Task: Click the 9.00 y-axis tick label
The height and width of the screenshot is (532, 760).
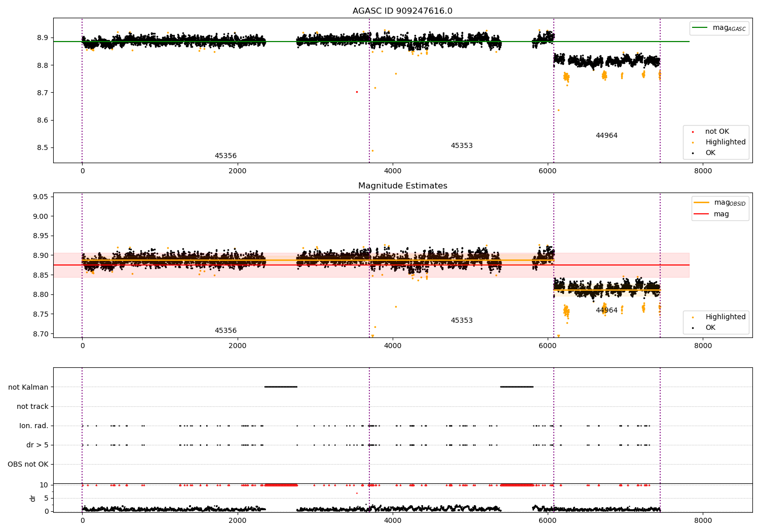Action: pos(41,216)
